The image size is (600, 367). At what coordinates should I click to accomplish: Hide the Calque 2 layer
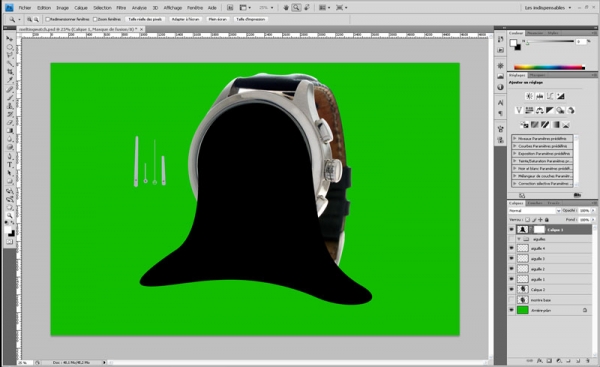[512, 290]
